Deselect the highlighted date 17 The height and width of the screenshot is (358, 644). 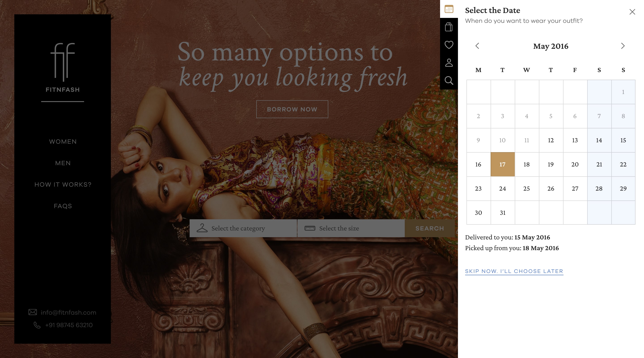click(x=502, y=164)
